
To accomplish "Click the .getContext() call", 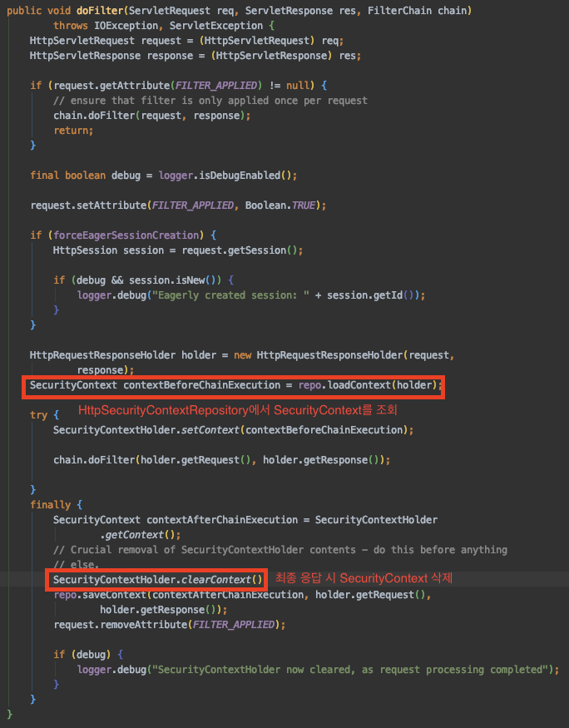I will click(x=140, y=535).
